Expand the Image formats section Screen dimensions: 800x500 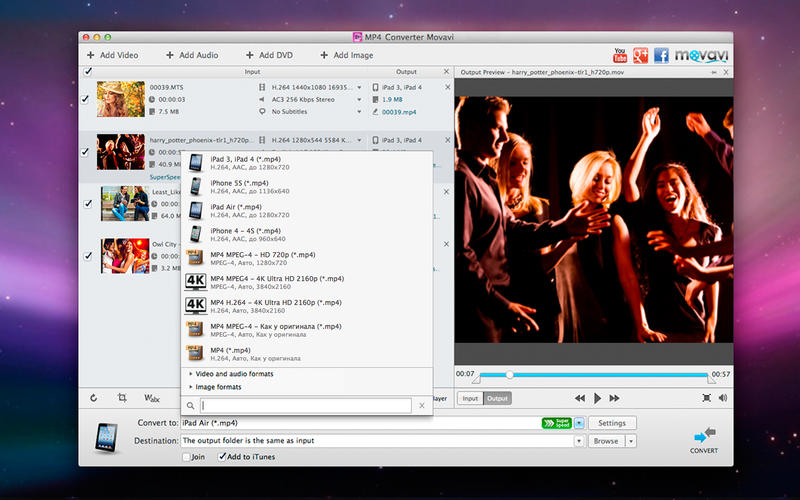(218, 386)
